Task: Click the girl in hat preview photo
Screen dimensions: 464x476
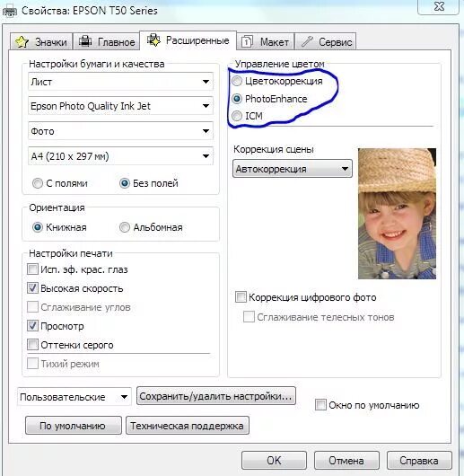Action: (x=397, y=214)
